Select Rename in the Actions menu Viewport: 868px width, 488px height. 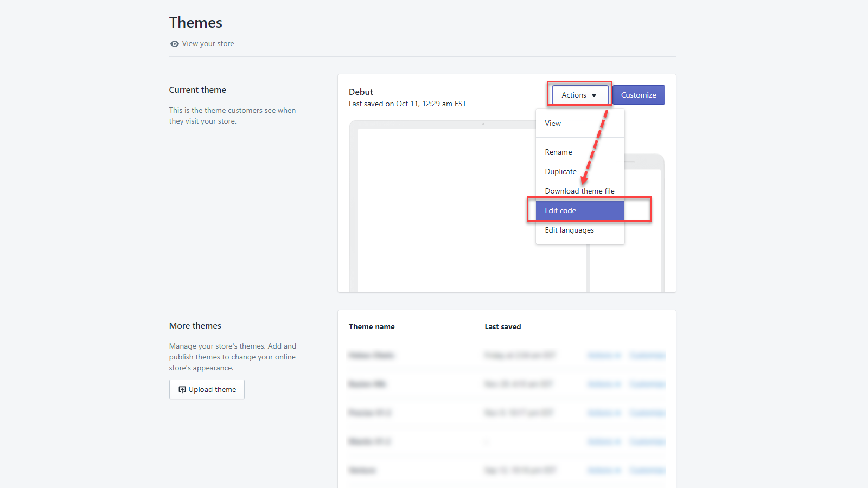coord(558,152)
